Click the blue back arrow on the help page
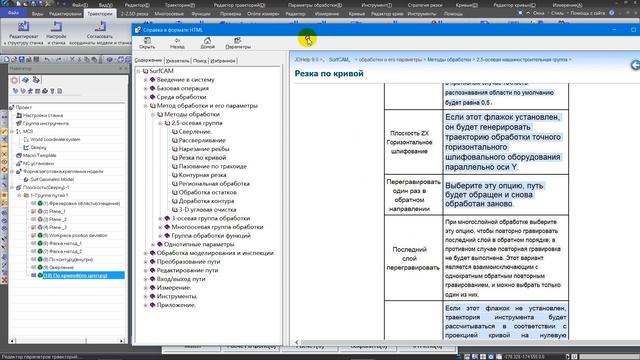This screenshot has width=640, height=360. [635, 65]
